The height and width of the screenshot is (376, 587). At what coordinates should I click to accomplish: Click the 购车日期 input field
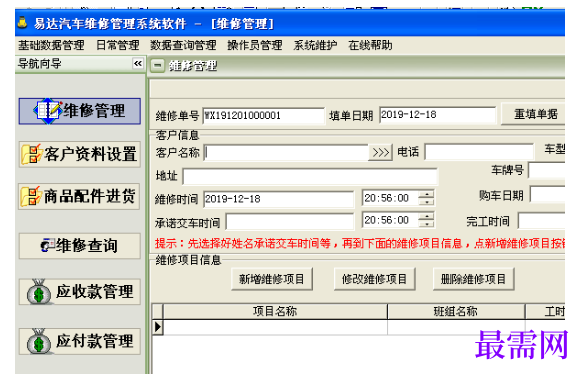click(x=547, y=195)
